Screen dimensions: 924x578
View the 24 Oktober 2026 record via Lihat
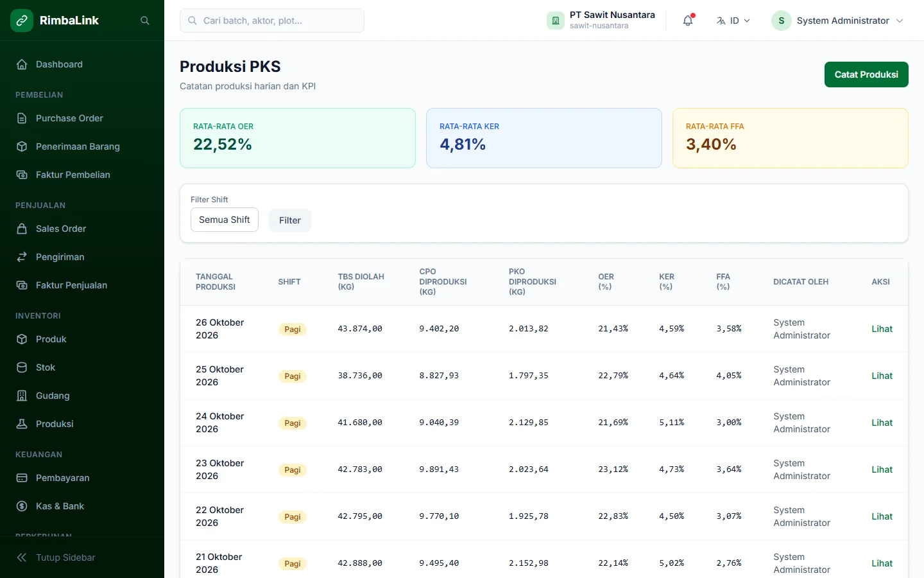coord(882,423)
